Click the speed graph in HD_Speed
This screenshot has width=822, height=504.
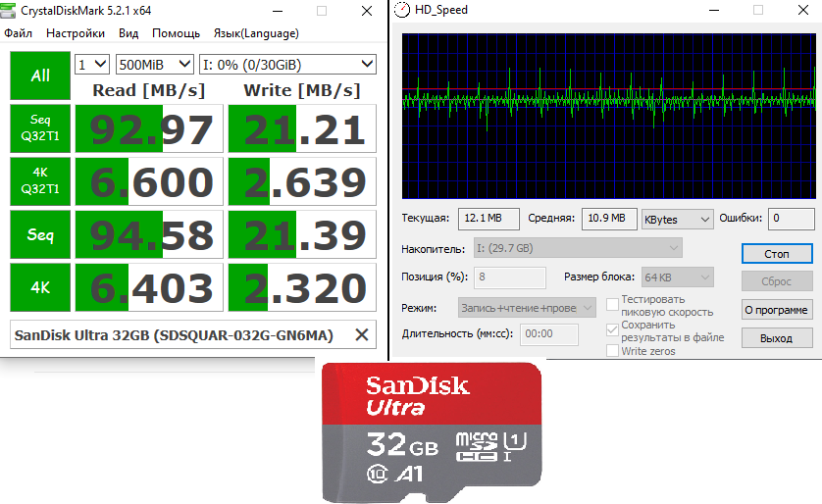(608, 116)
